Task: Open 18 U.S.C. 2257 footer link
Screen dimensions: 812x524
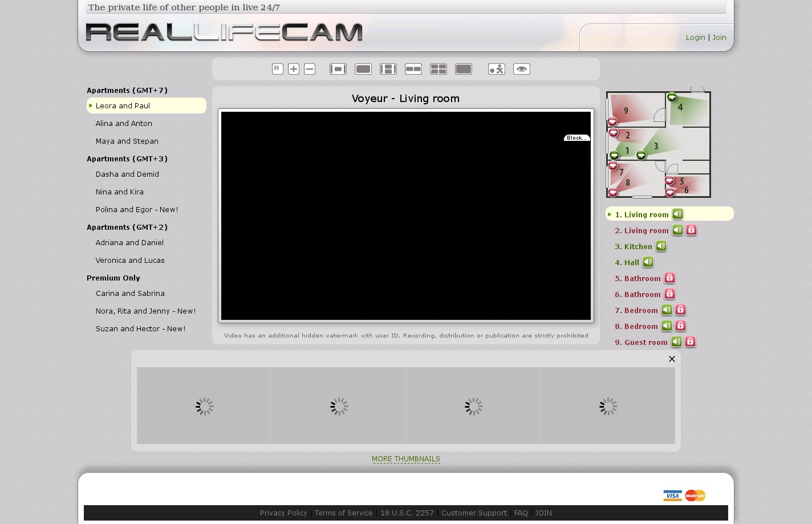Action: (407, 513)
